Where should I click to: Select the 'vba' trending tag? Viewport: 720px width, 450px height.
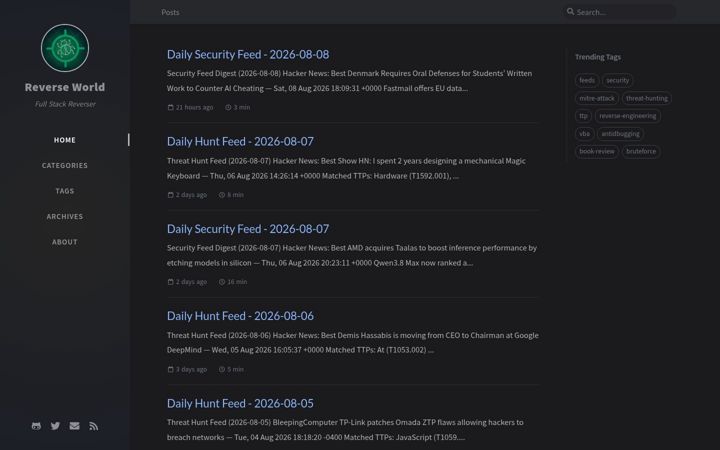[x=585, y=134]
